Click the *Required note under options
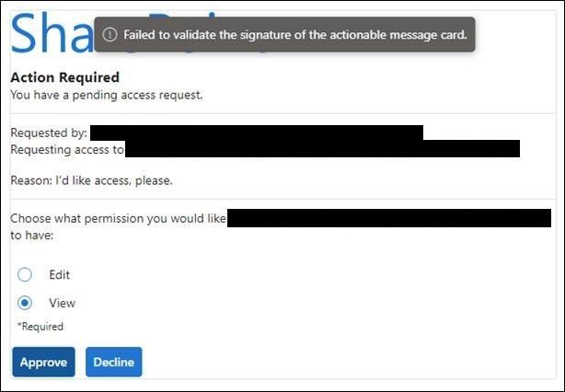The width and height of the screenshot is (565, 392). (x=40, y=326)
